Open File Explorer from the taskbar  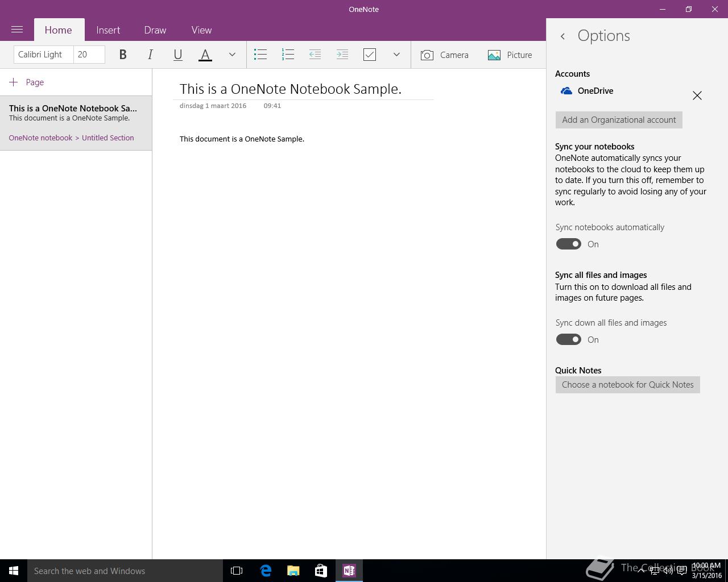click(293, 571)
